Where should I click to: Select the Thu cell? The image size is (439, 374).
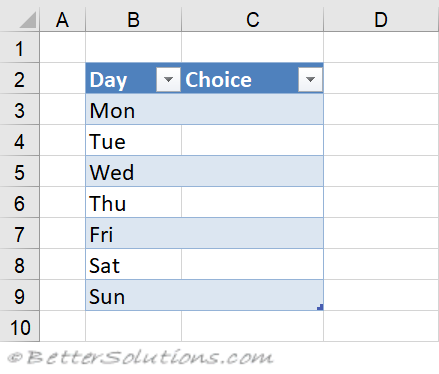pos(133,202)
